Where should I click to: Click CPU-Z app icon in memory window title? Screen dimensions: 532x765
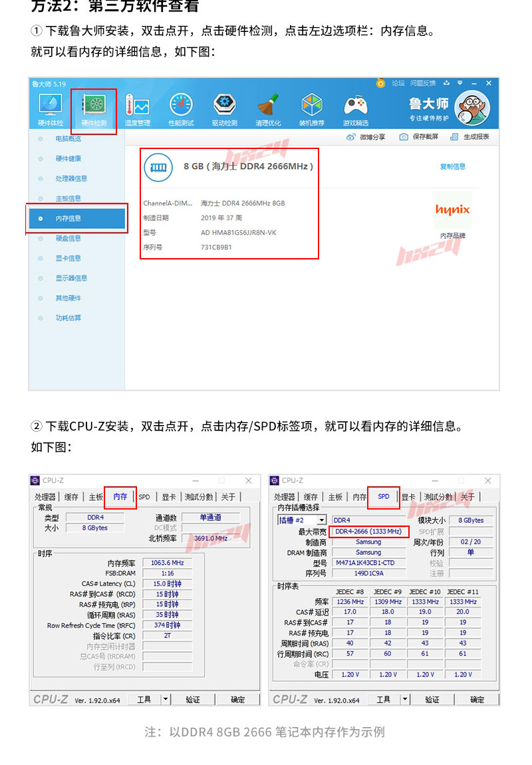35,480
